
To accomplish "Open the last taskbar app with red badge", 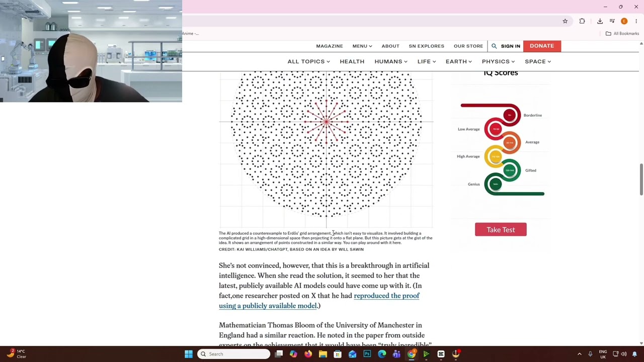I will click(x=456, y=354).
